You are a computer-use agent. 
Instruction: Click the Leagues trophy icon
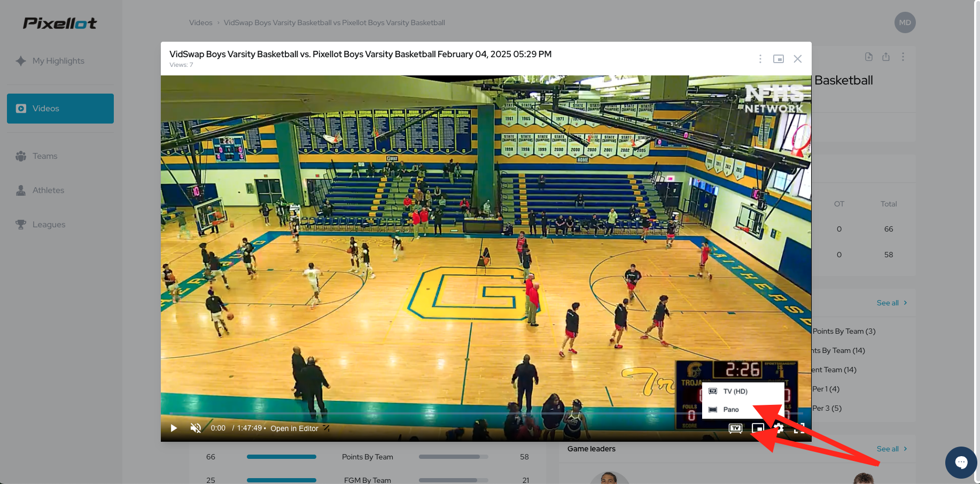pyautogui.click(x=21, y=225)
